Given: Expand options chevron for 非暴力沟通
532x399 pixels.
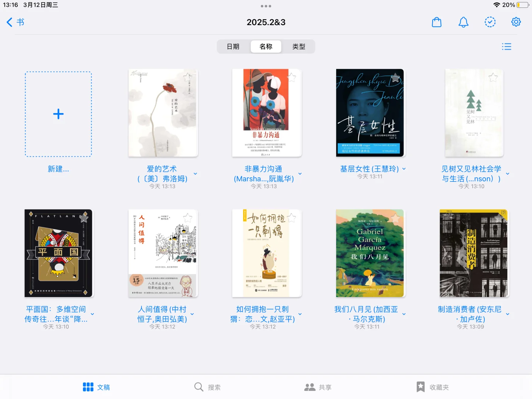Looking at the screenshot, I should click(x=300, y=174).
